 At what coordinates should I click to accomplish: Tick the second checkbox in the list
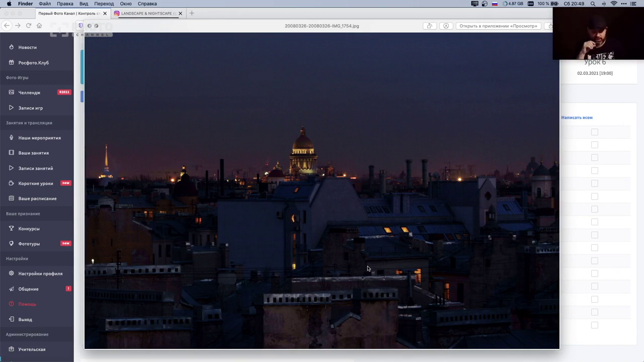pyautogui.click(x=594, y=145)
